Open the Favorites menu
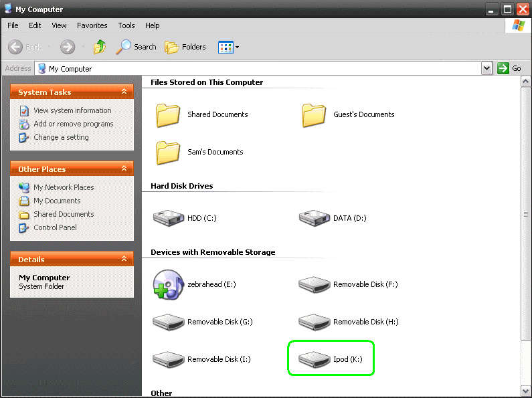The width and height of the screenshot is (532, 398). pyautogui.click(x=92, y=25)
